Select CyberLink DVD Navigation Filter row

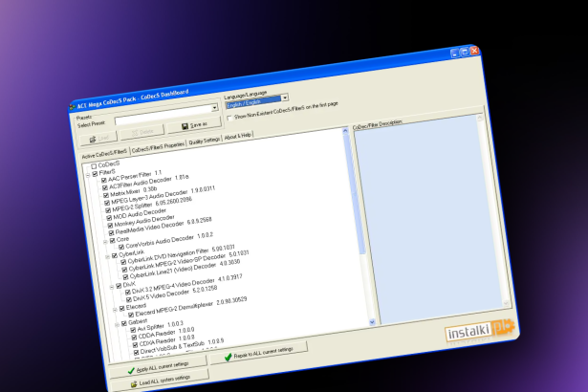181,254
